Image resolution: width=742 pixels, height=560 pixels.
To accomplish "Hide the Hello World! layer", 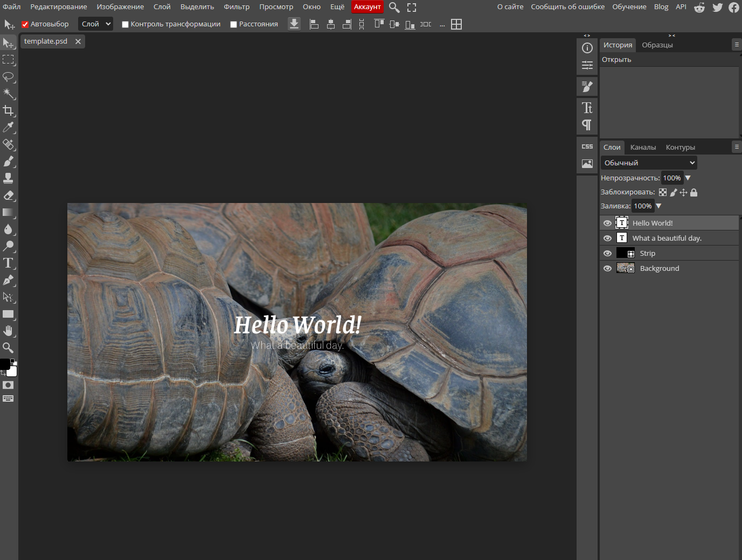I will click(608, 223).
